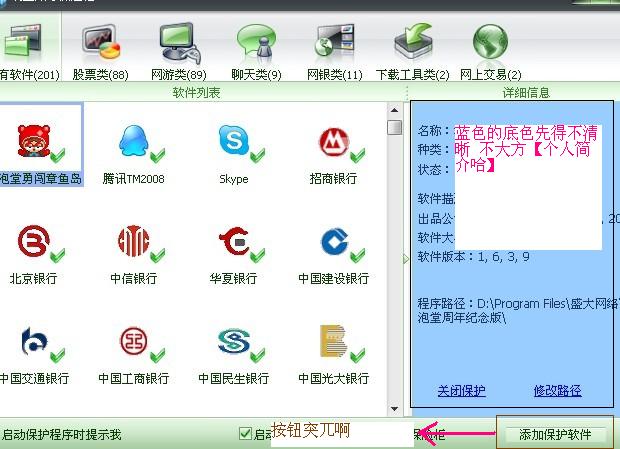Screen dimensions: 620x449
Task: Click the software list scrollbar thumb
Action: 394,127
